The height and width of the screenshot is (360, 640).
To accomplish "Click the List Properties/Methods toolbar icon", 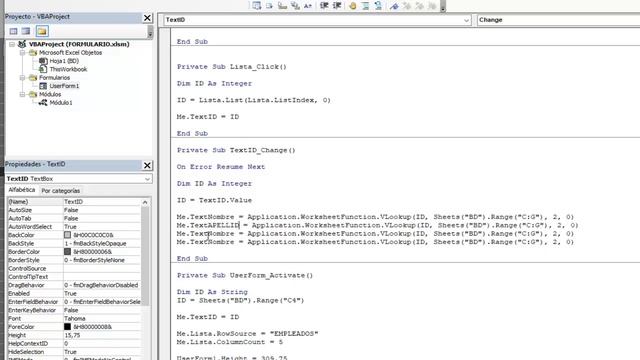I will coord(256,6).
